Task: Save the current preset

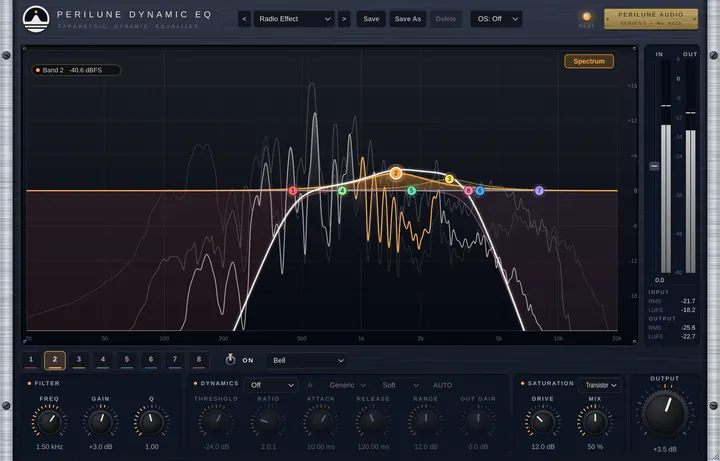Action: (x=371, y=19)
